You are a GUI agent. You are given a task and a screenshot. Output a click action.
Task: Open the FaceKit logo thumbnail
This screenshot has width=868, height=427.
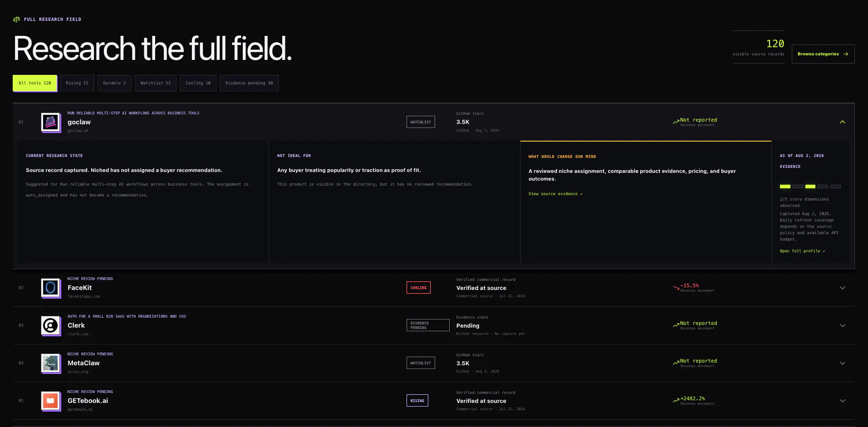(x=50, y=288)
